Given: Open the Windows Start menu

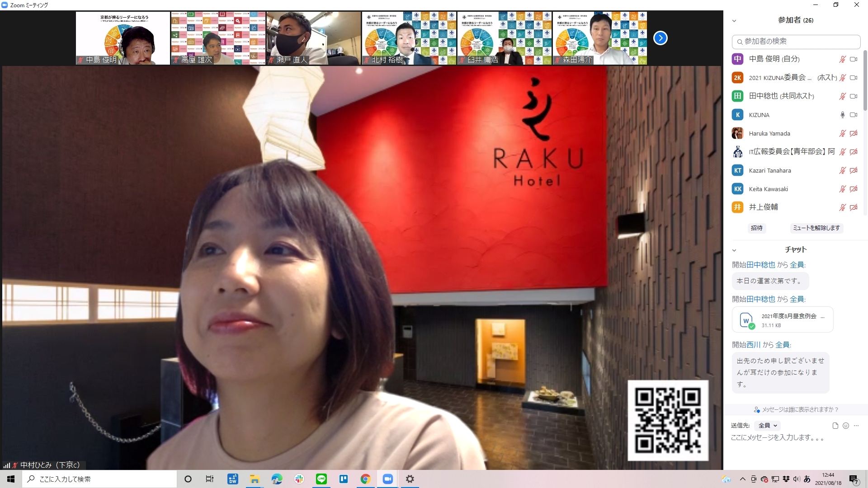Looking at the screenshot, I should 11,479.
